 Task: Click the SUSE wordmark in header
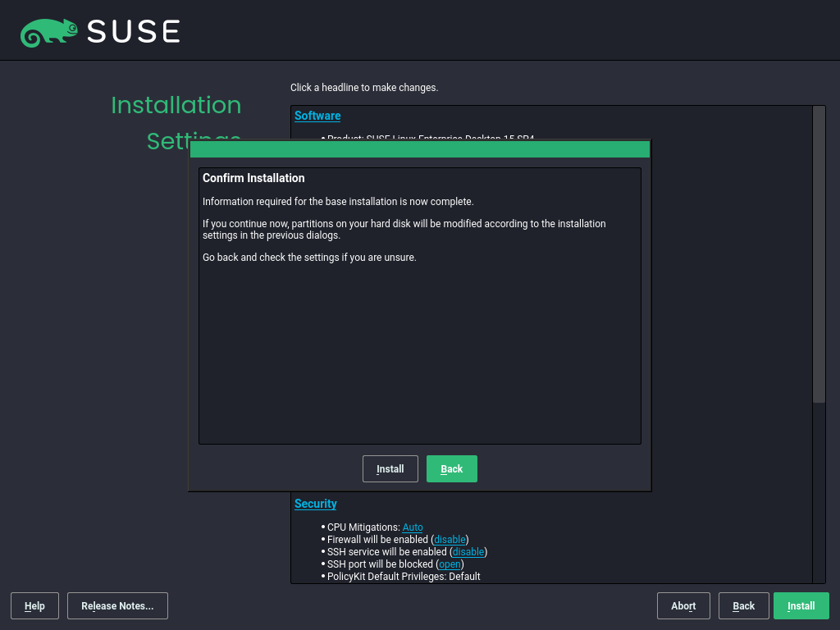tap(133, 32)
